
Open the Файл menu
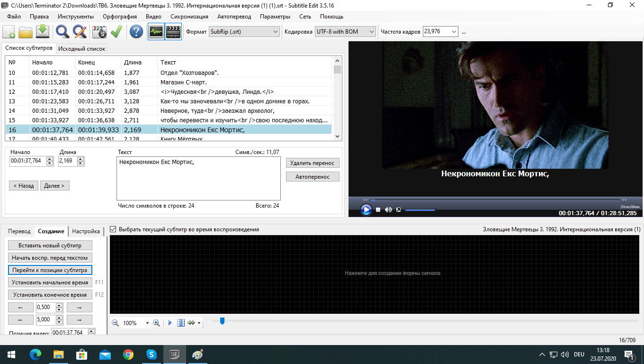point(14,17)
